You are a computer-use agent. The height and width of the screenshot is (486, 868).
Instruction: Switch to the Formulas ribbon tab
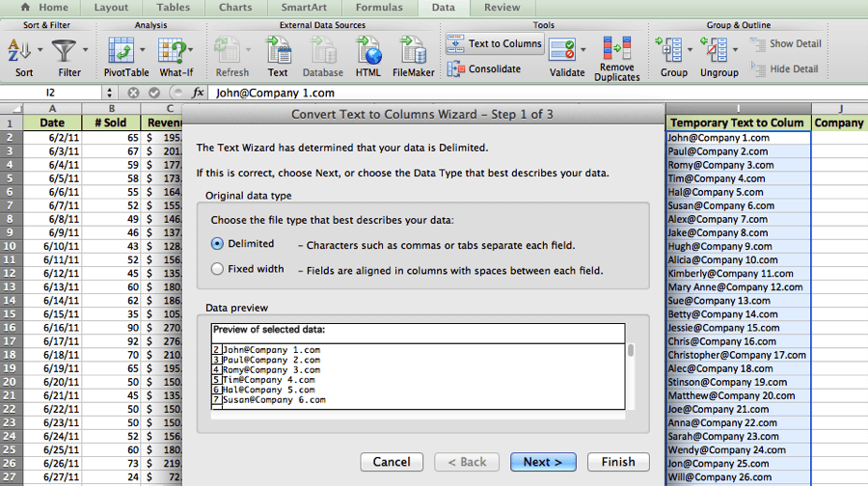379,8
